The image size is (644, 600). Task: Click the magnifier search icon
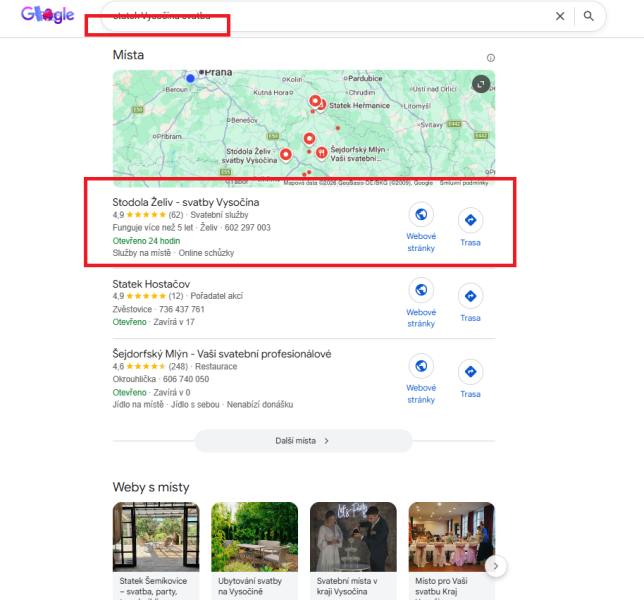589,16
